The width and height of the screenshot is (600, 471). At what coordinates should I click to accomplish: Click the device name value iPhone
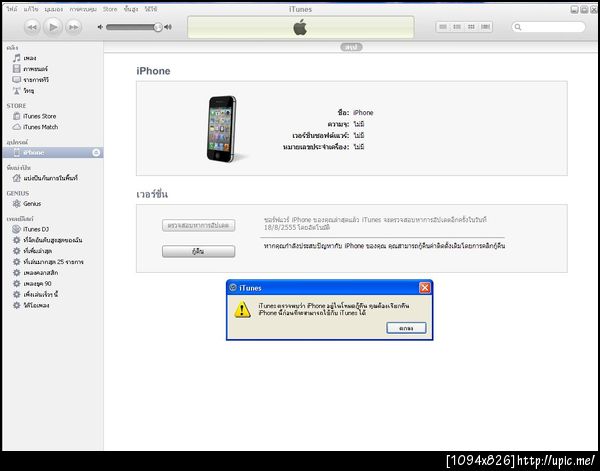click(363, 112)
